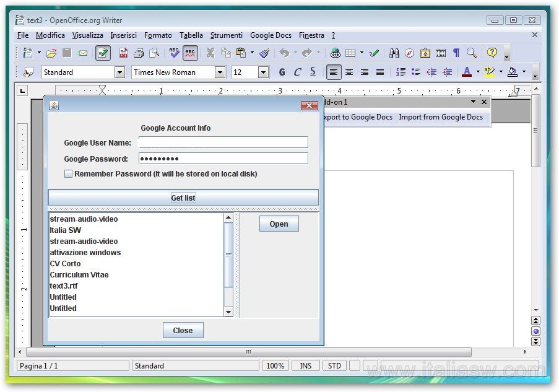Open OpenOffice.org Help icon
The image size is (559, 392).
pyautogui.click(x=492, y=53)
